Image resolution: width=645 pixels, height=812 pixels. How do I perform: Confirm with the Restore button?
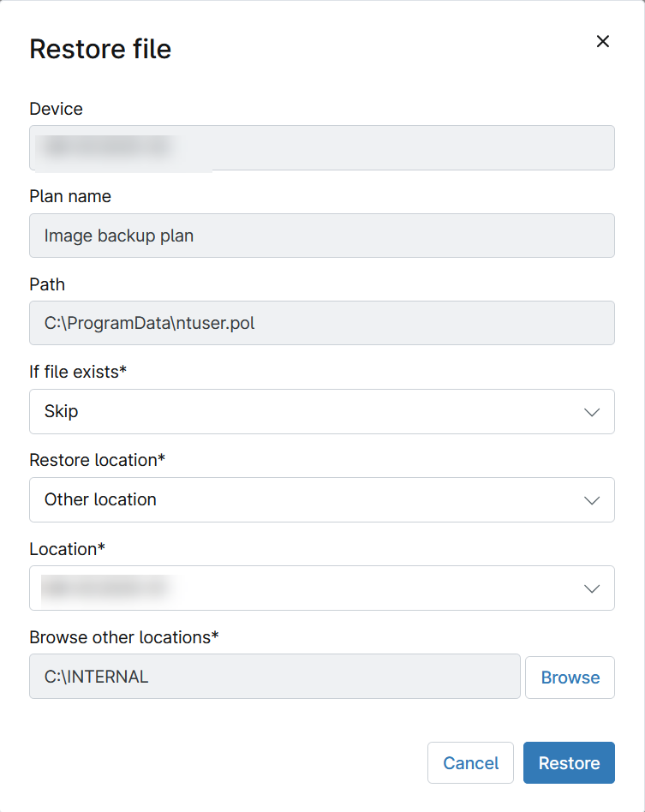point(569,763)
